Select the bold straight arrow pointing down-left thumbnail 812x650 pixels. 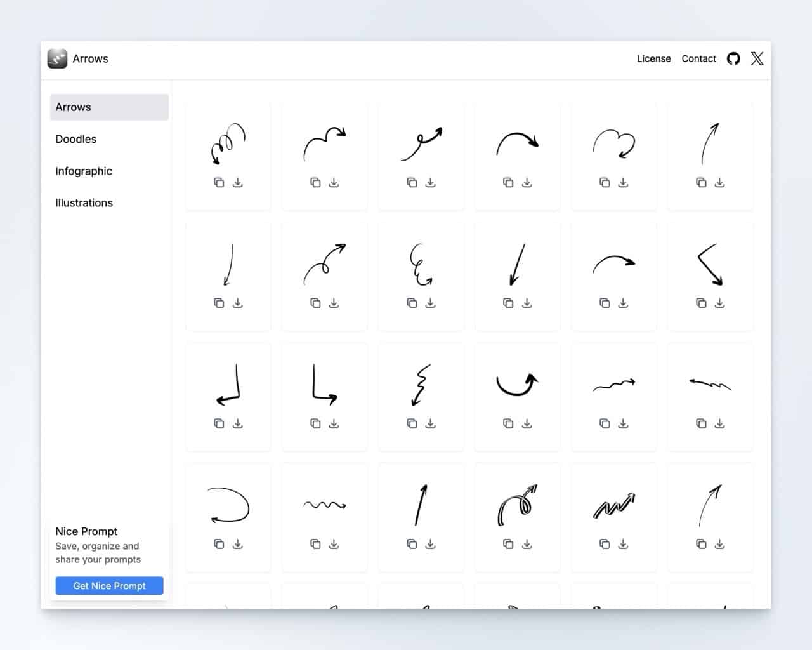point(518,264)
